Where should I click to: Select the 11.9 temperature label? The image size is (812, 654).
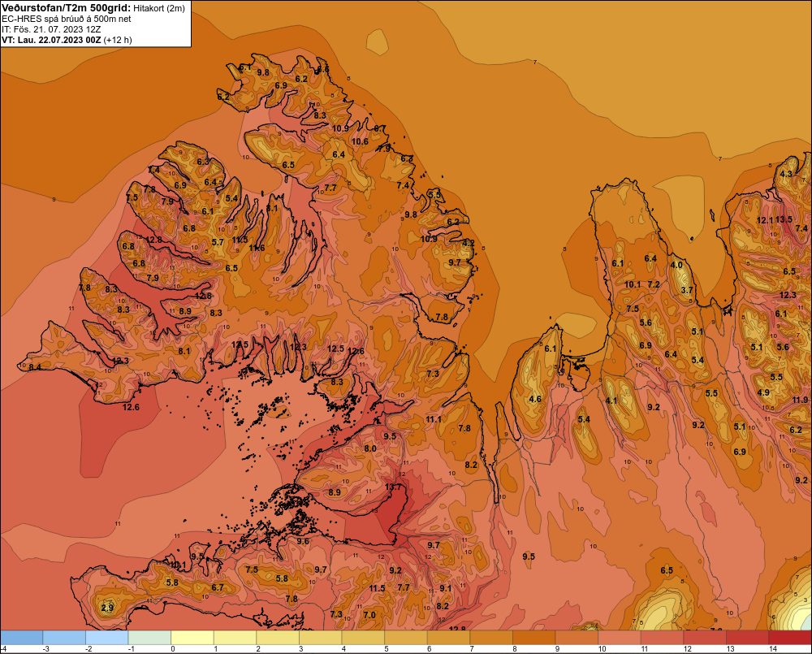800,400
